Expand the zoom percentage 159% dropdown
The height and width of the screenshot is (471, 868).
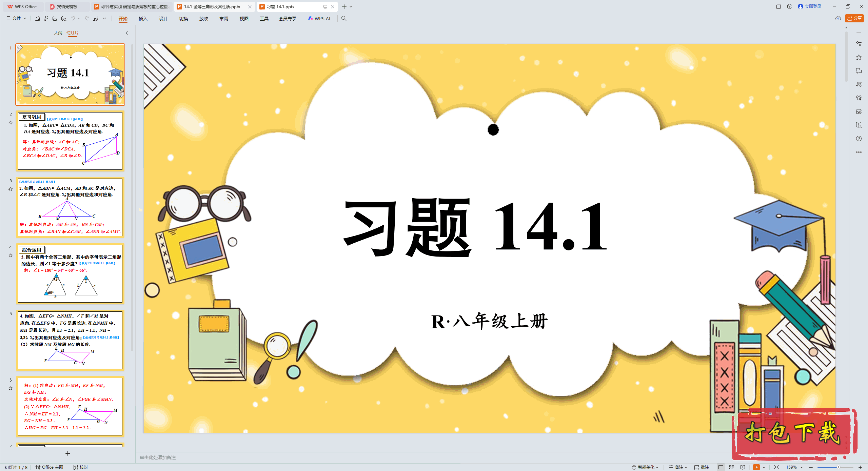tap(802, 467)
